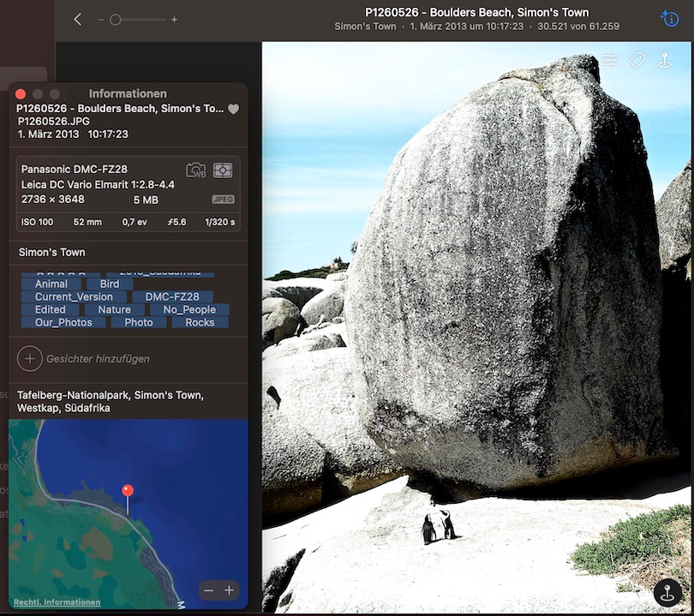The image size is (694, 616).
Task: Zoom in the map with plus button
Action: [229, 590]
